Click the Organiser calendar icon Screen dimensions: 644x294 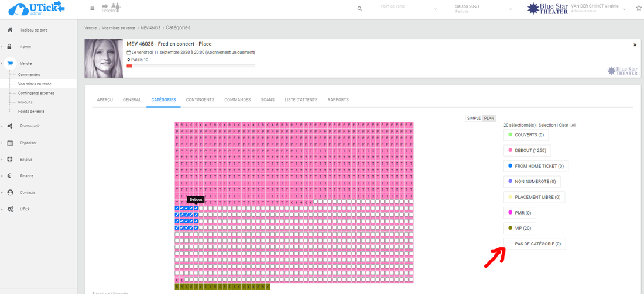coord(10,143)
